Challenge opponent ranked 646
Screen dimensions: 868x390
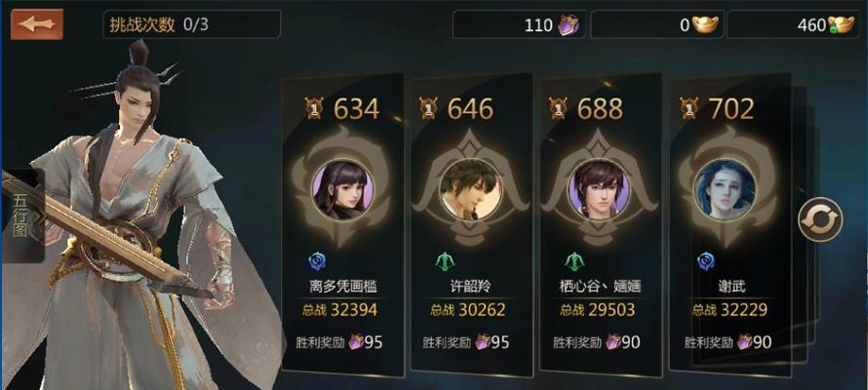[472, 222]
